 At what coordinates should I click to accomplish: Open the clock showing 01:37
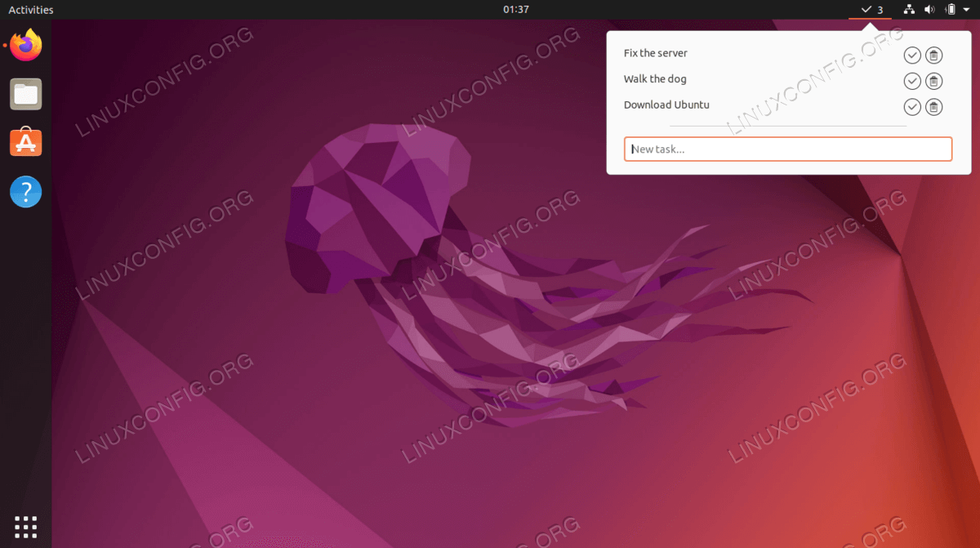(516, 10)
